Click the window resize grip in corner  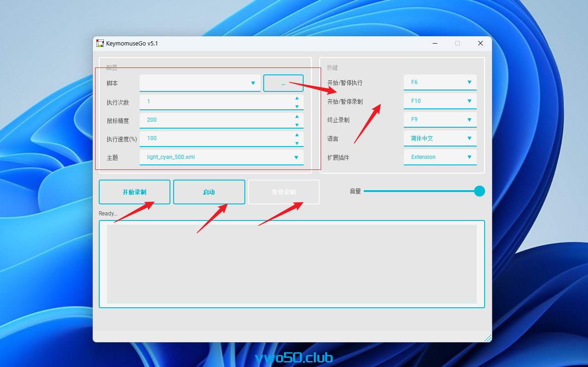click(488, 338)
